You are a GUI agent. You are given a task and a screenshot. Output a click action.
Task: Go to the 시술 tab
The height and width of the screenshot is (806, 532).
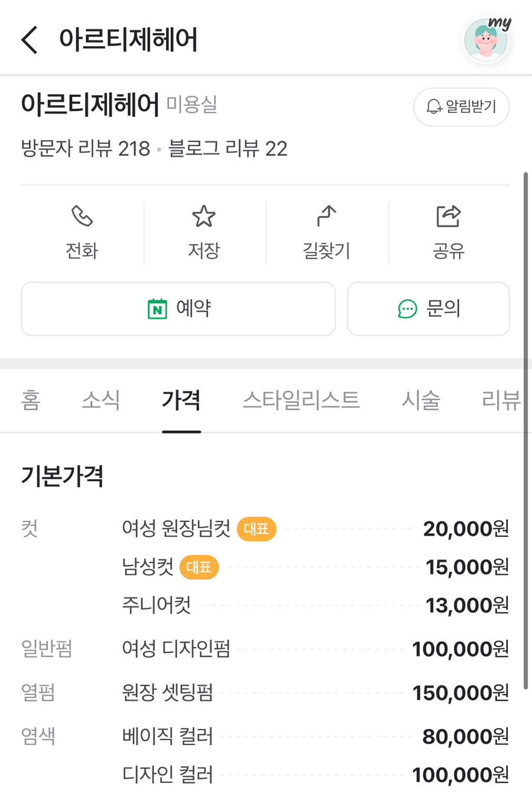click(x=421, y=400)
